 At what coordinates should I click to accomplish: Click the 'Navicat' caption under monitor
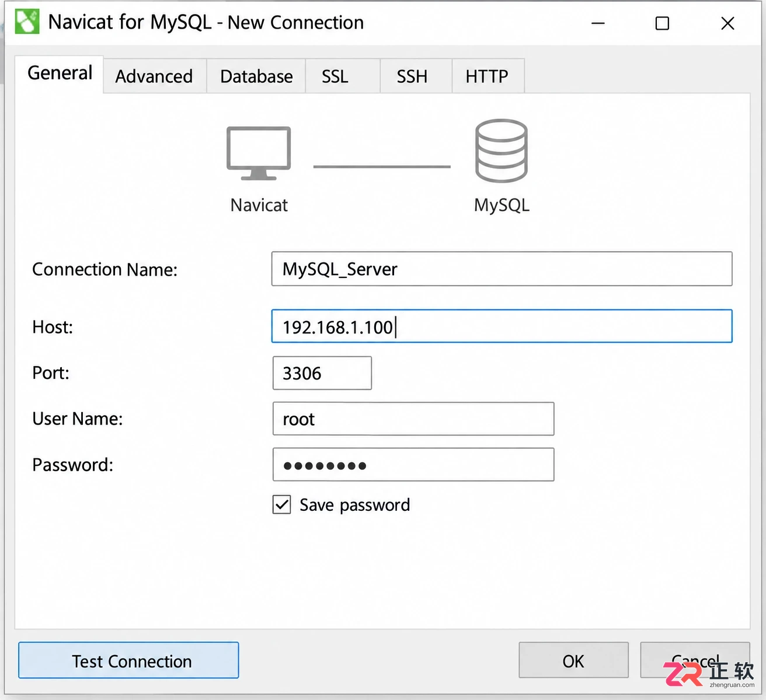(x=259, y=205)
